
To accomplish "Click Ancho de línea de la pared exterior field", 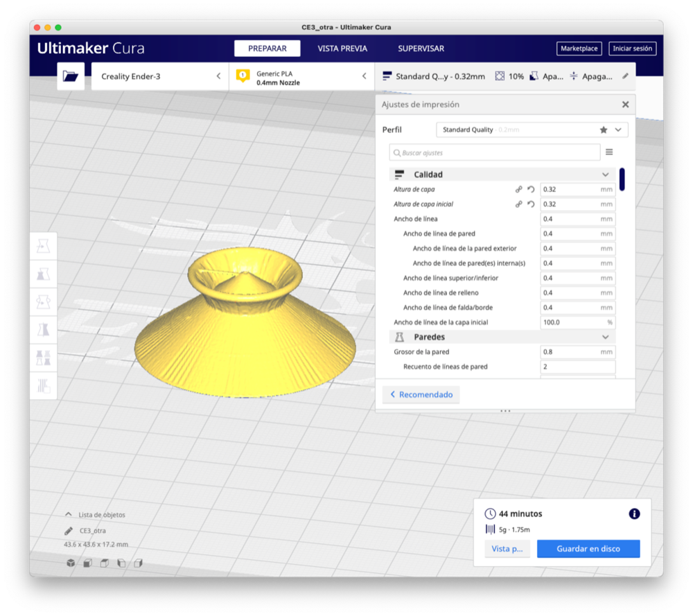I will tap(578, 248).
